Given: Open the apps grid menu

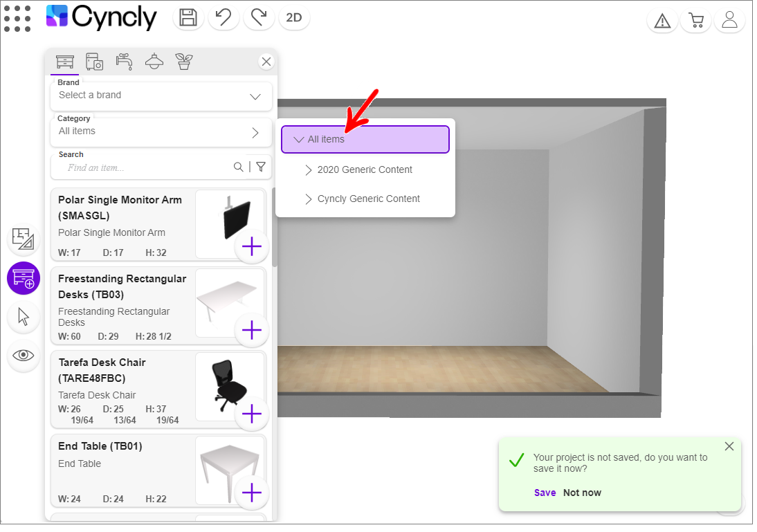Looking at the screenshot, I should 17,19.
